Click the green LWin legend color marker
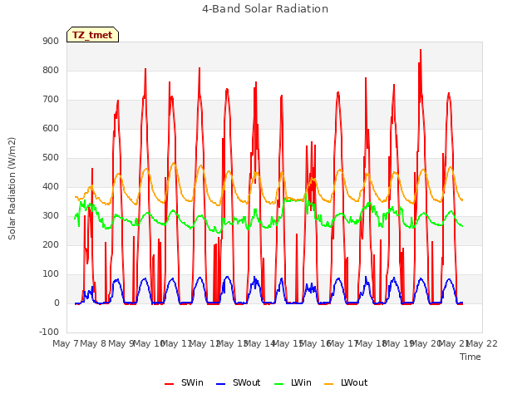532x399 pixels. 279,384
